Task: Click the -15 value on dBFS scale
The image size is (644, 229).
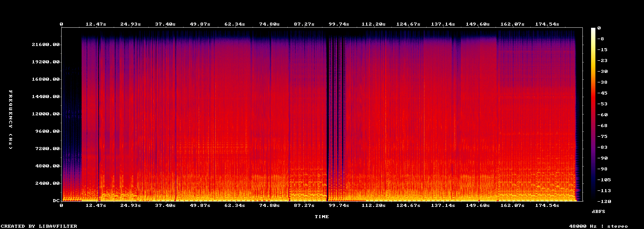Action: click(x=602, y=50)
